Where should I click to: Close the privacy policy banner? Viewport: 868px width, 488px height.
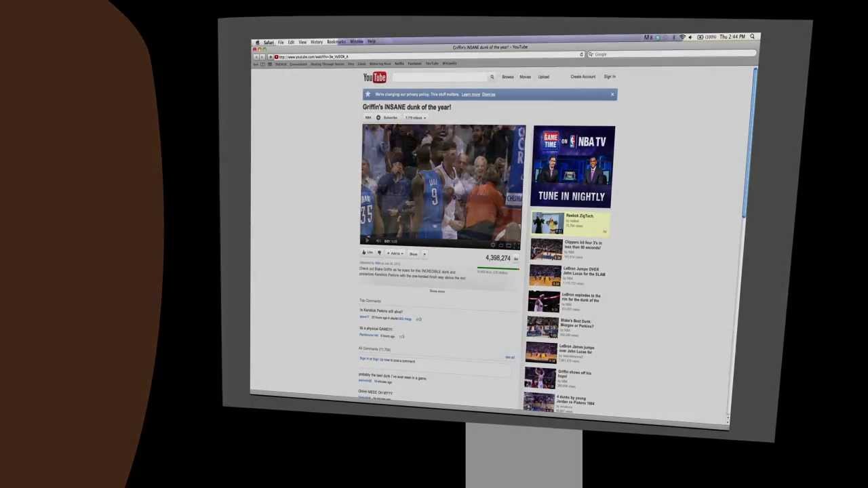(x=612, y=94)
